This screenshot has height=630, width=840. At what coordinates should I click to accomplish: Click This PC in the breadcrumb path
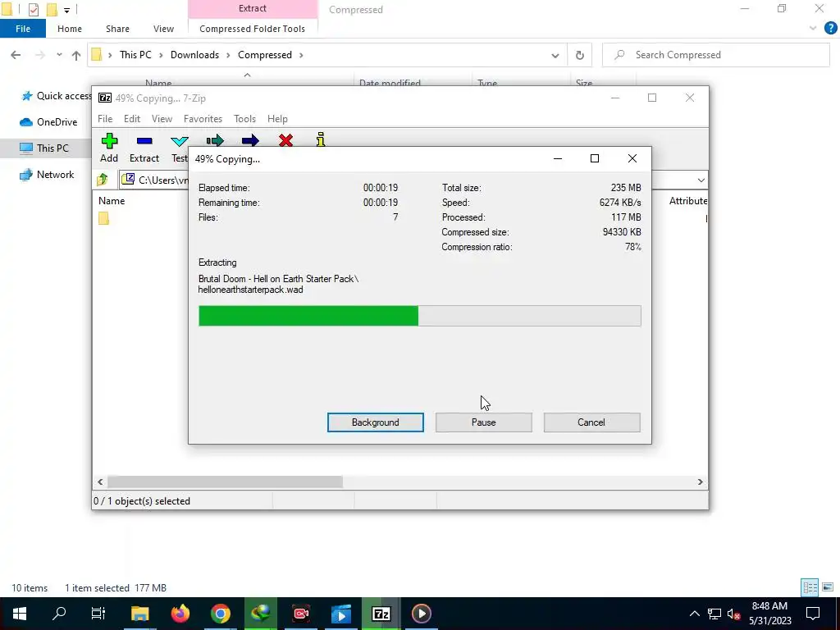coord(135,55)
